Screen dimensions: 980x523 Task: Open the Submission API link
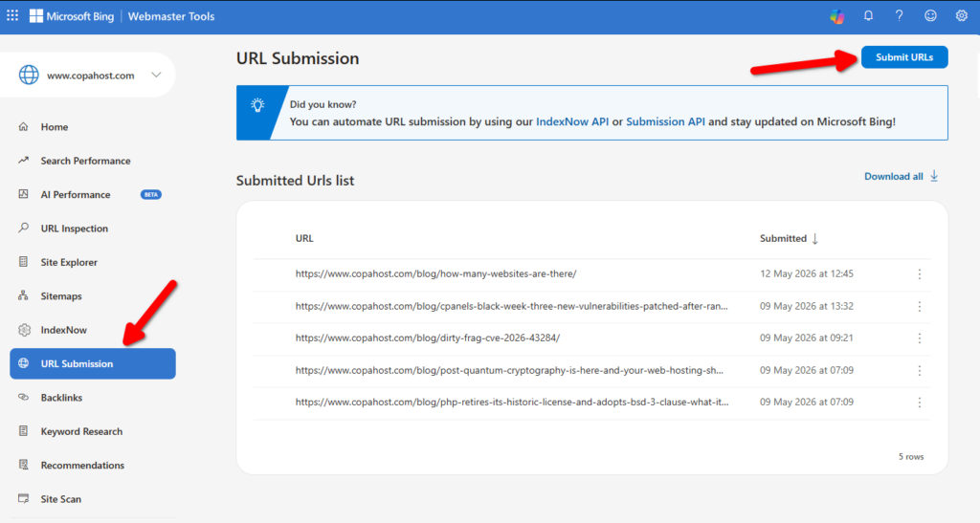665,121
